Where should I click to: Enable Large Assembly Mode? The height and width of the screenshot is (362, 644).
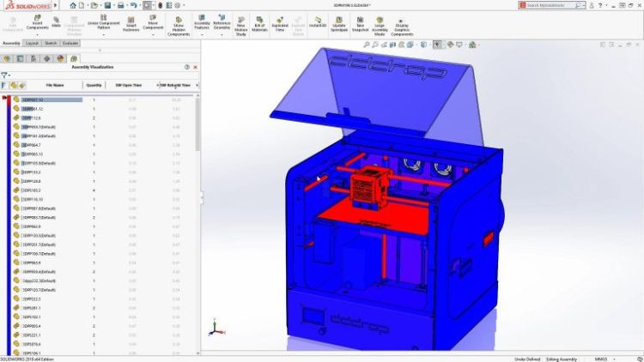click(x=380, y=27)
